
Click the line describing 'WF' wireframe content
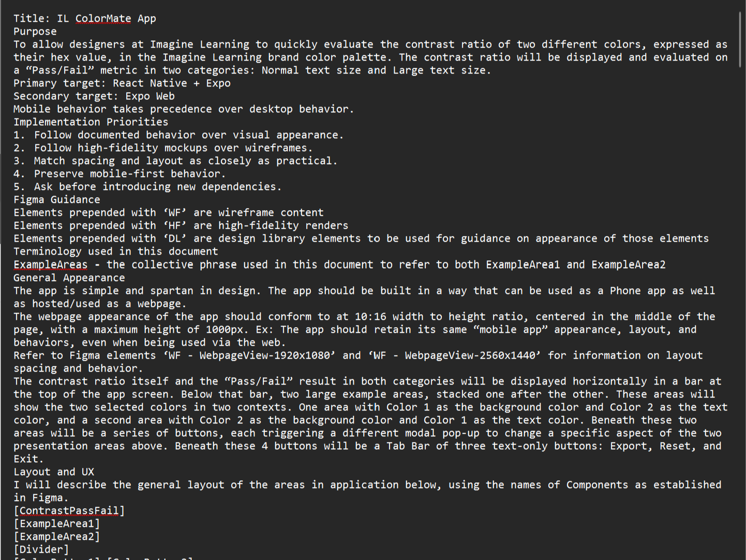tap(169, 213)
